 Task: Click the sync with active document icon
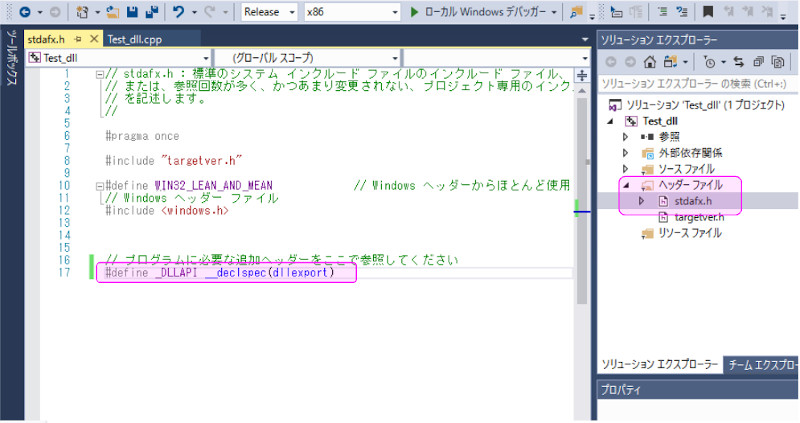(738, 62)
